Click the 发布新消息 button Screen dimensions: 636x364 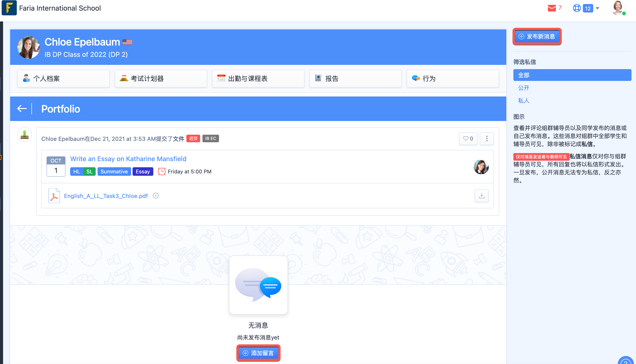coord(537,37)
